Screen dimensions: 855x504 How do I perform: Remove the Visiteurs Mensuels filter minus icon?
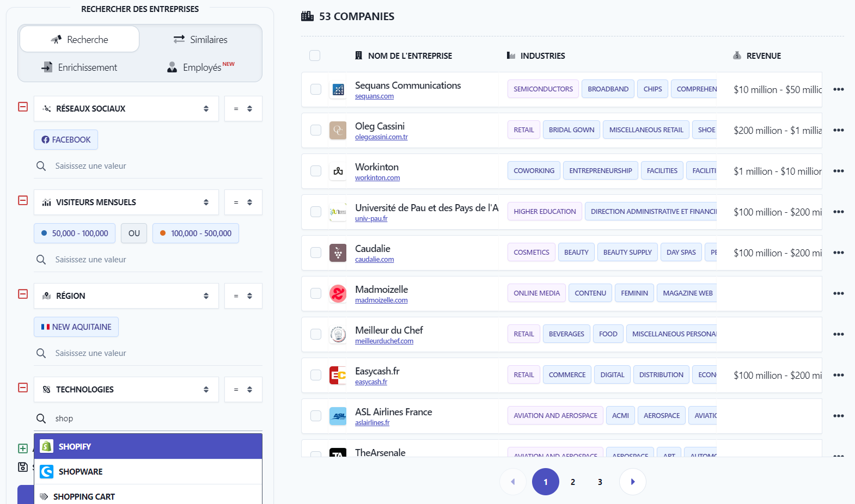click(x=23, y=200)
